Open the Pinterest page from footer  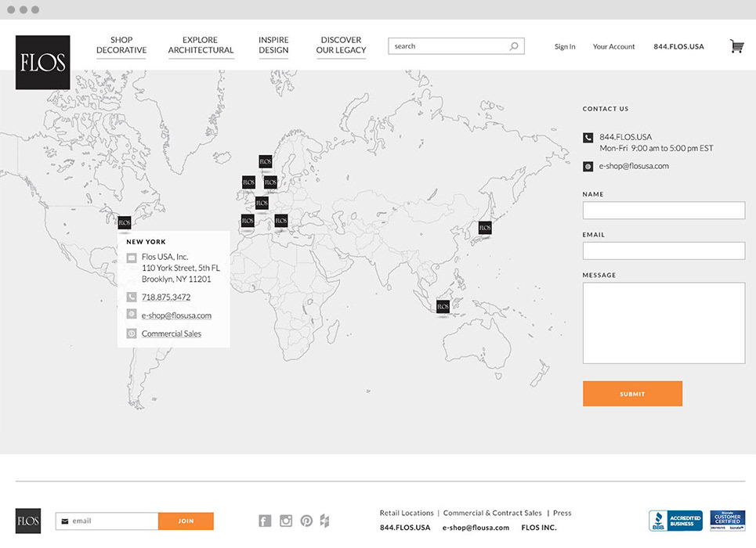[x=306, y=521]
